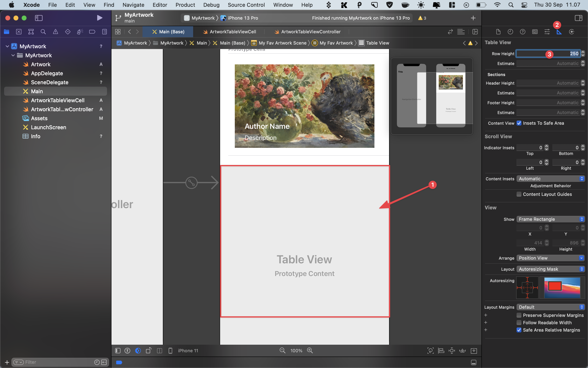
Task: Open Layout Autoresizing Mask dropdown
Action: coord(551,269)
